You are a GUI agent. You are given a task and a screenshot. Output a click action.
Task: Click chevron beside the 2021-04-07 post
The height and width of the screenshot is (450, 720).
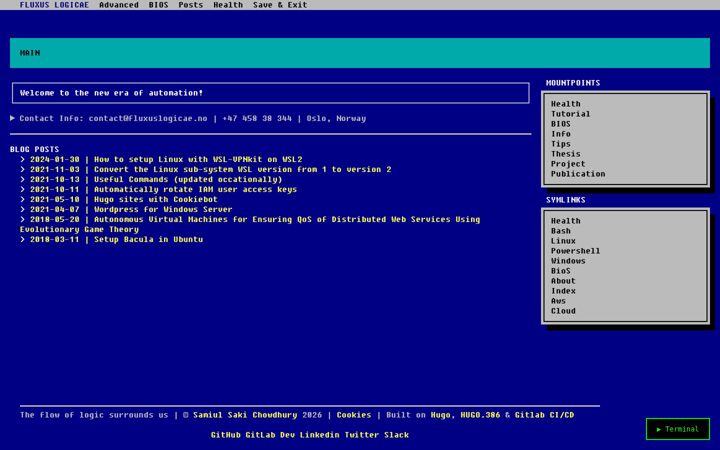pyautogui.click(x=22, y=209)
